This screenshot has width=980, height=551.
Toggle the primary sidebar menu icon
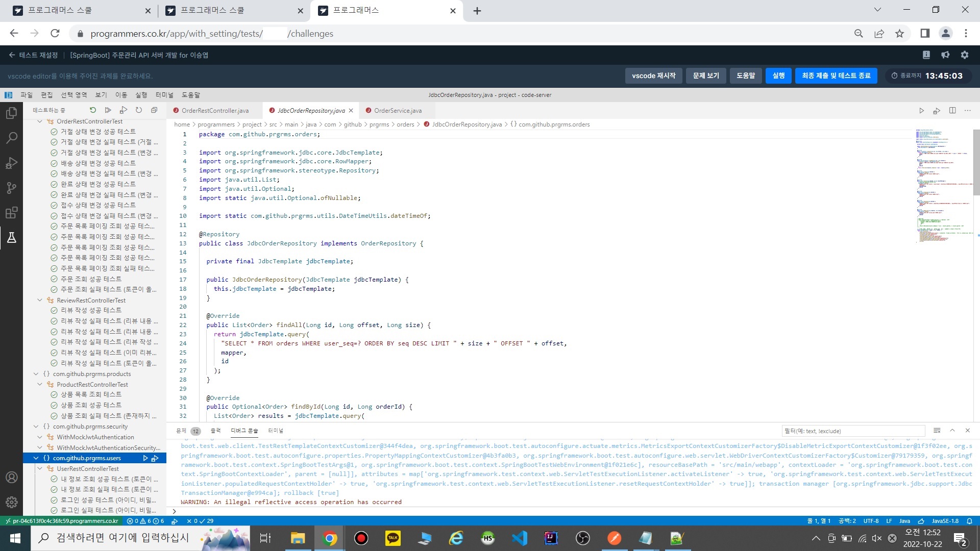click(8, 95)
